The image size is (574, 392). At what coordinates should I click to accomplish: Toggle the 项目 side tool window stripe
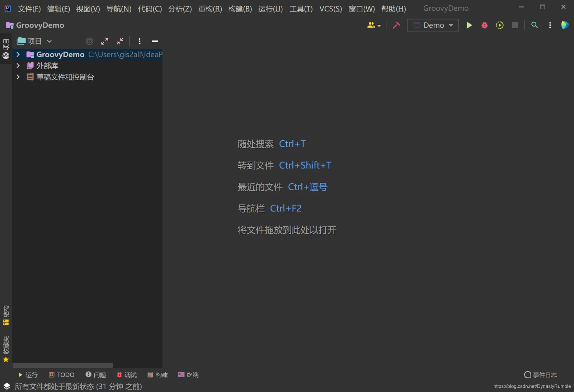click(x=6, y=44)
